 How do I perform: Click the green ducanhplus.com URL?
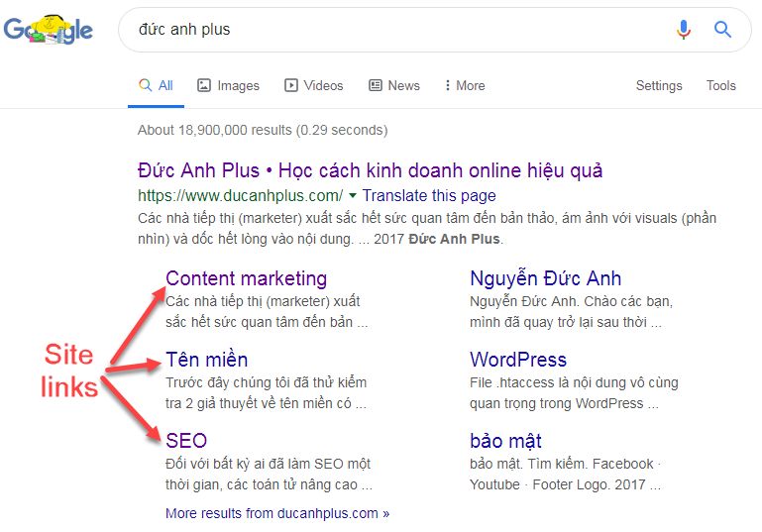pyautogui.click(x=240, y=195)
